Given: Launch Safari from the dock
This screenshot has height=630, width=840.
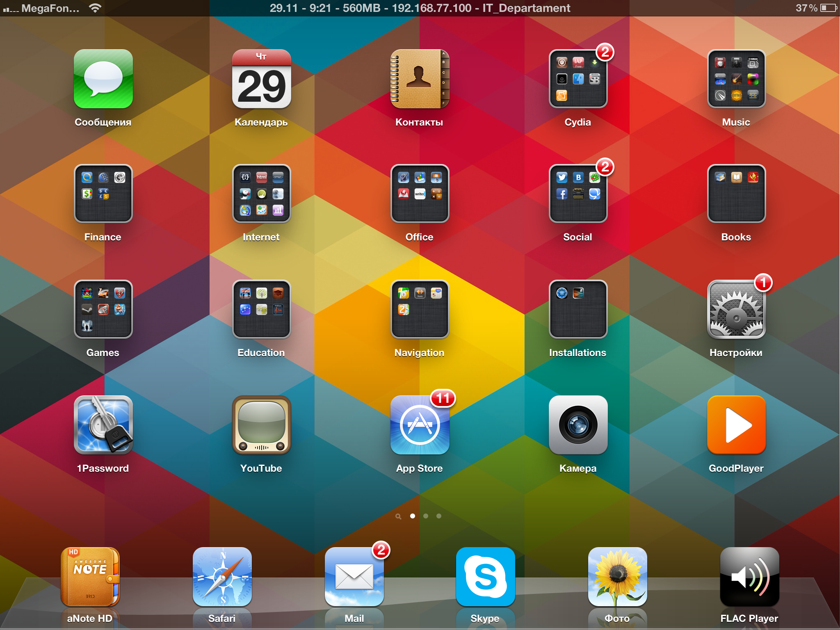Looking at the screenshot, I should (x=222, y=577).
